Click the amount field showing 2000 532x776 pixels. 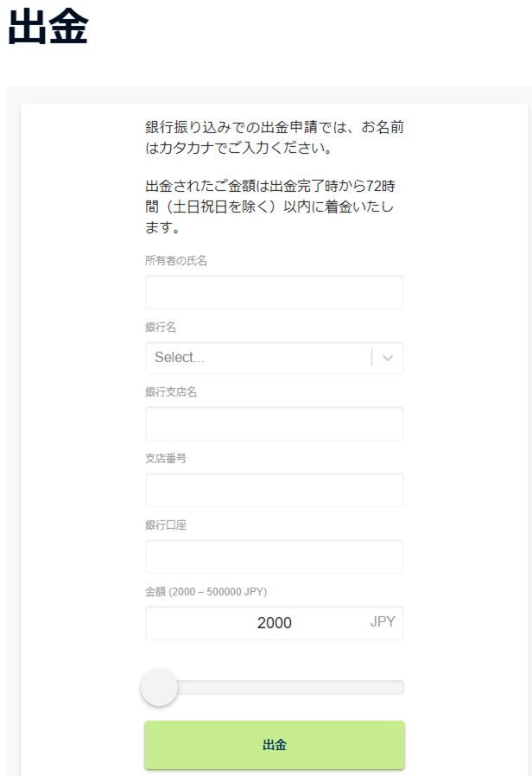pyautogui.click(x=275, y=623)
